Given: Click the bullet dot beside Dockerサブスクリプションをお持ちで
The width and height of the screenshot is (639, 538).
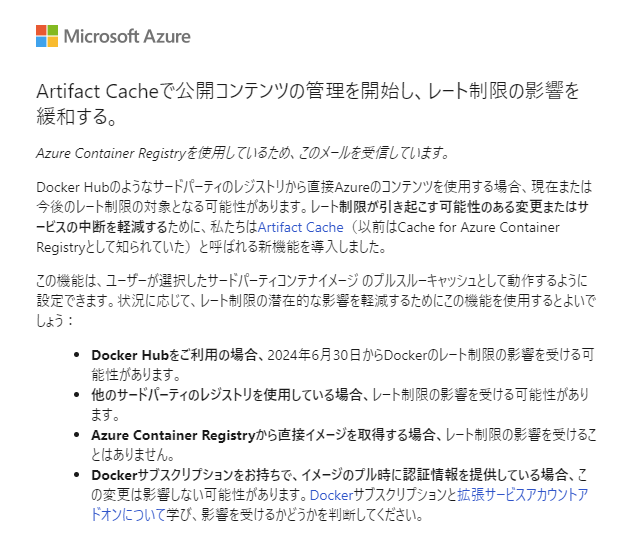Looking at the screenshot, I should pyautogui.click(x=76, y=475).
